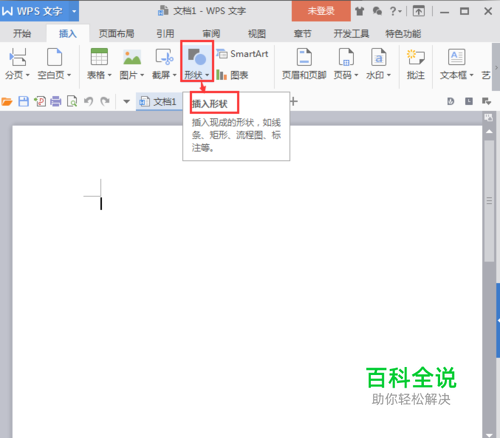Click the second icon right of tab bar
500x438 pixels.
[469, 101]
